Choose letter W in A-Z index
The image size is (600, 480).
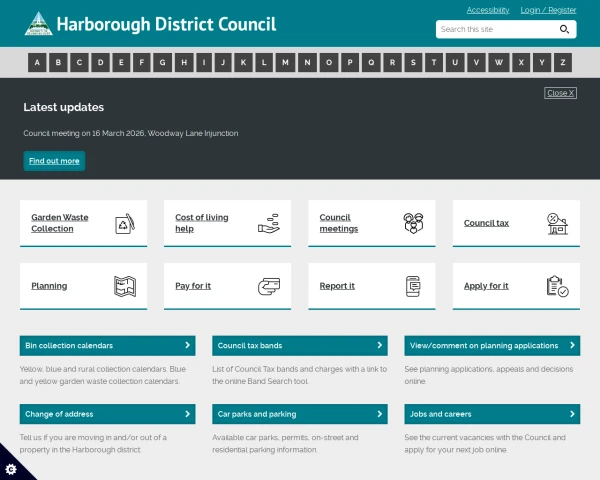[x=499, y=62]
